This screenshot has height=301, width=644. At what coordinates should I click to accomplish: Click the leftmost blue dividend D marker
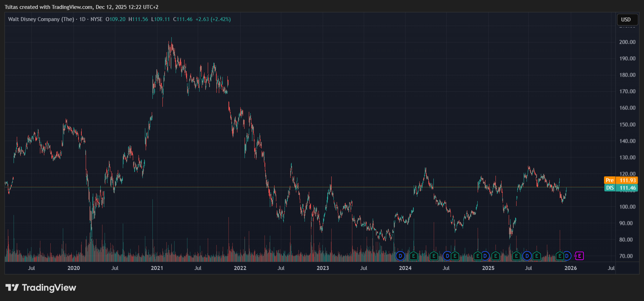[400, 256]
